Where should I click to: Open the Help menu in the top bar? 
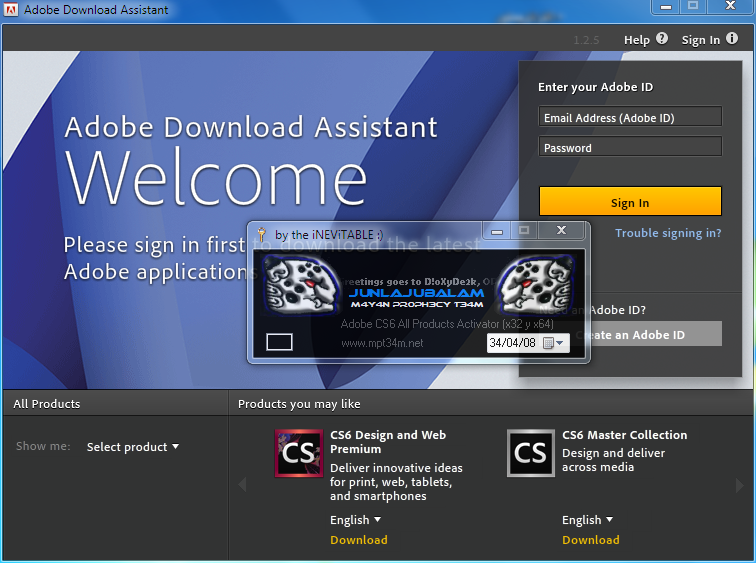(637, 40)
